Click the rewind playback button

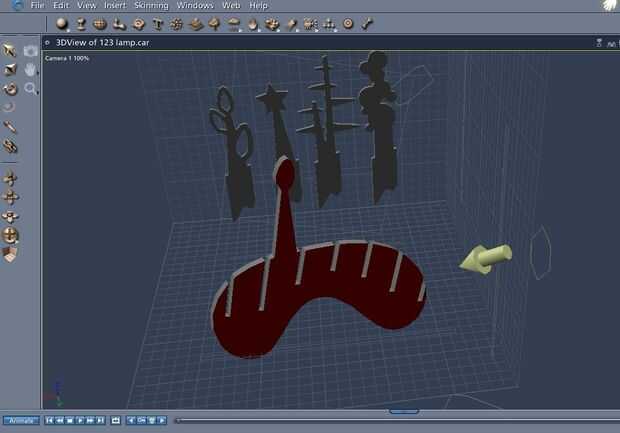point(59,420)
